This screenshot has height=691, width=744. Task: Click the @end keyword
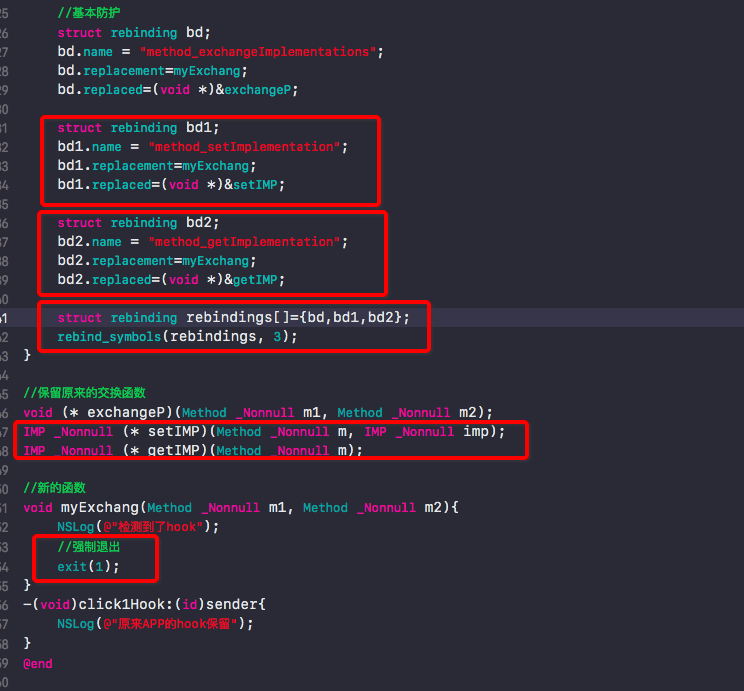coord(38,663)
